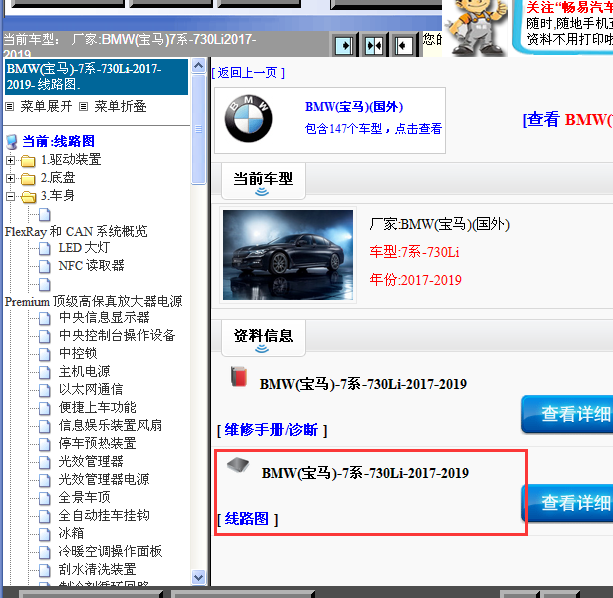
Task: Click the cartoon mechanic mascot image
Action: coord(476,27)
